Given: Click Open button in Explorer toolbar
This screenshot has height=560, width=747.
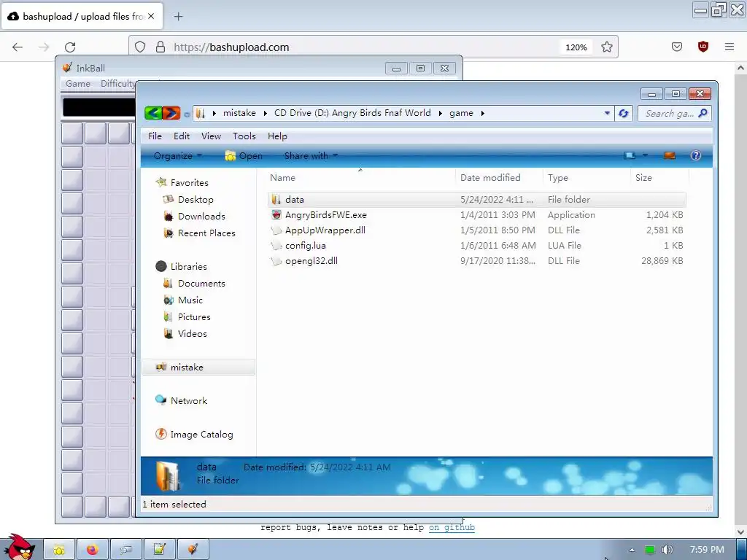Looking at the screenshot, I should [x=244, y=156].
